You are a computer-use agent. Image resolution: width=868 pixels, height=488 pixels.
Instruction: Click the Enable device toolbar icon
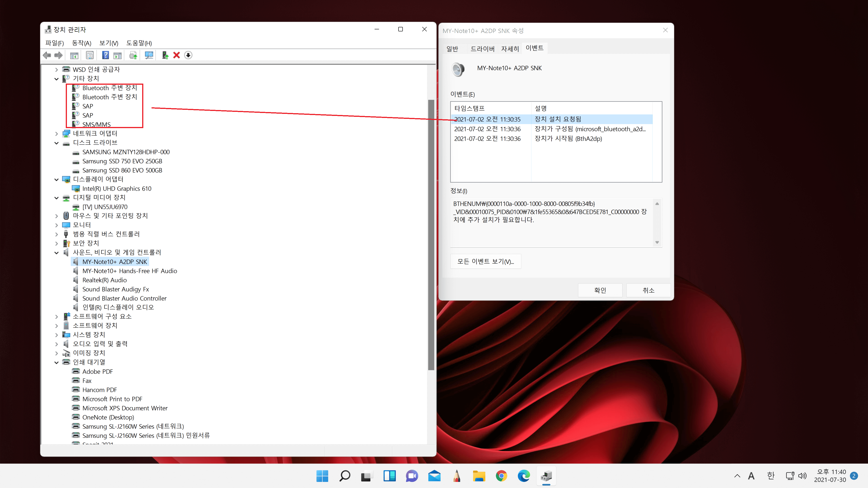[x=165, y=55]
